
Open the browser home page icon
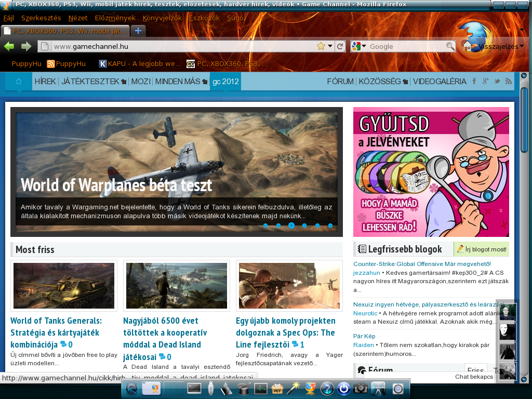click(467, 46)
